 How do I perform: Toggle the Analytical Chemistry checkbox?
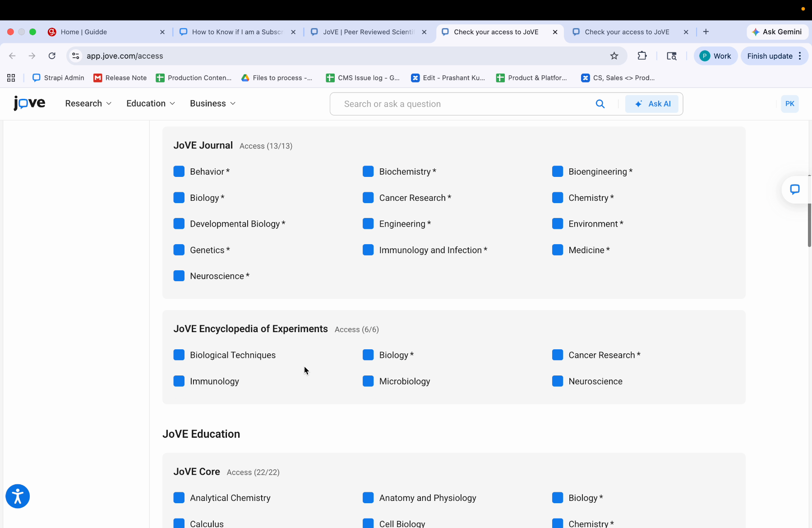pyautogui.click(x=179, y=498)
